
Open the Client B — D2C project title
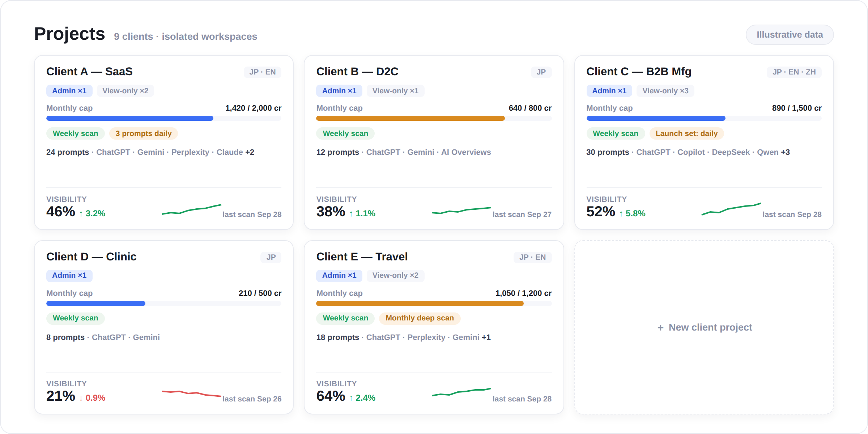point(357,72)
